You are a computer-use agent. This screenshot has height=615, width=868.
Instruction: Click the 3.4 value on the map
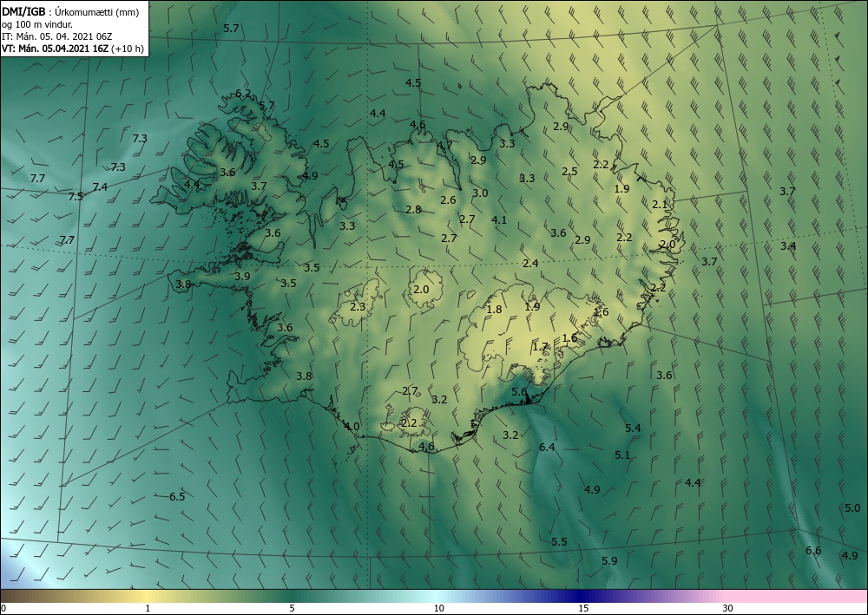(x=788, y=245)
